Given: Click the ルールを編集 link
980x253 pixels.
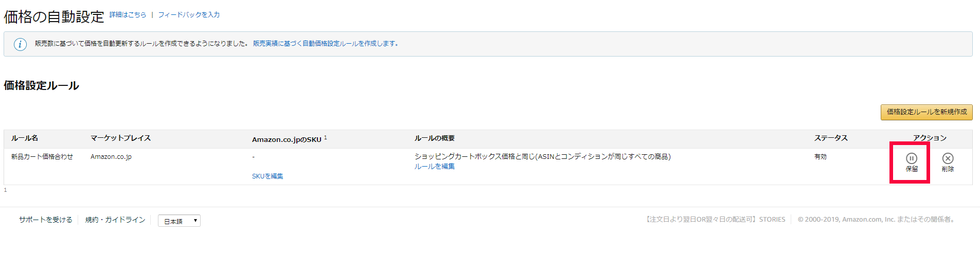Looking at the screenshot, I should 435,167.
